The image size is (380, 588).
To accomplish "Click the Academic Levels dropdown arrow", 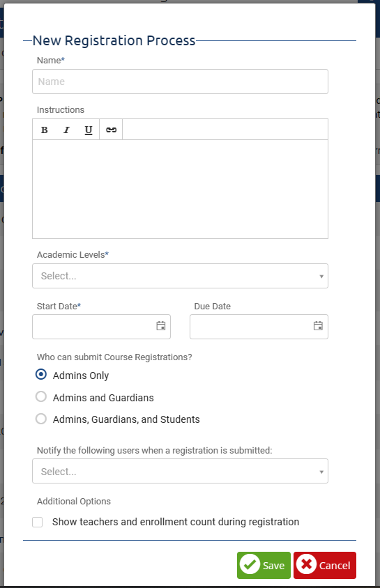I will [x=321, y=277].
